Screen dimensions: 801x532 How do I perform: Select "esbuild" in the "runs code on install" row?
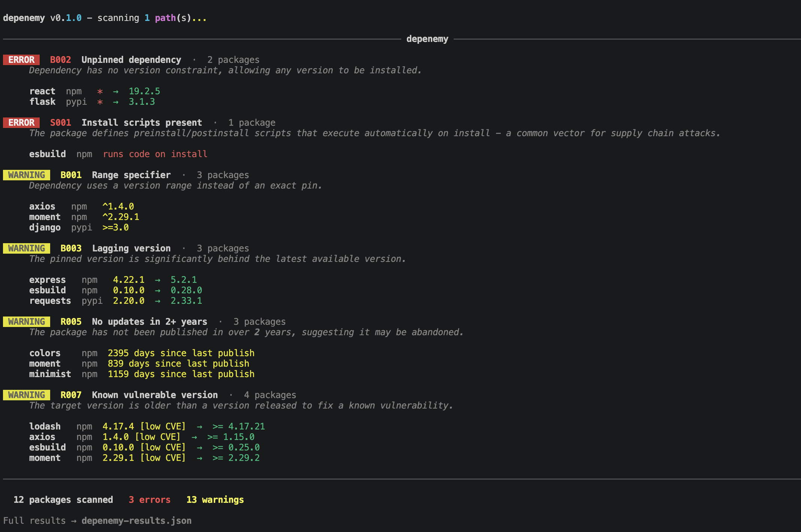48,154
